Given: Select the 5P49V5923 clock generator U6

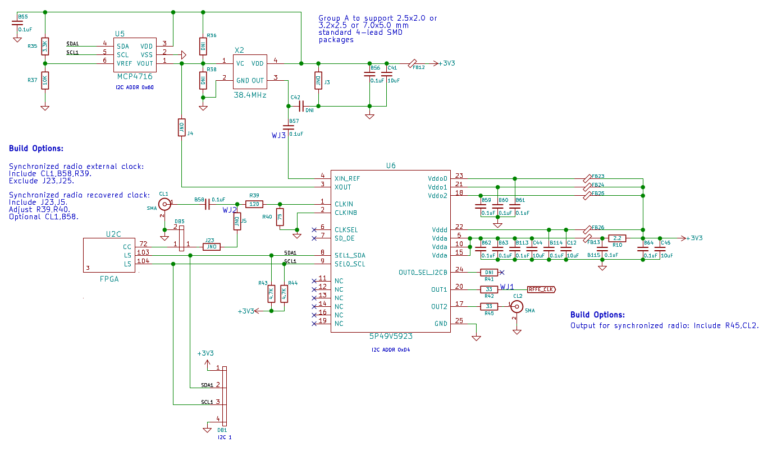Looking at the screenshot, I should pos(390,251).
